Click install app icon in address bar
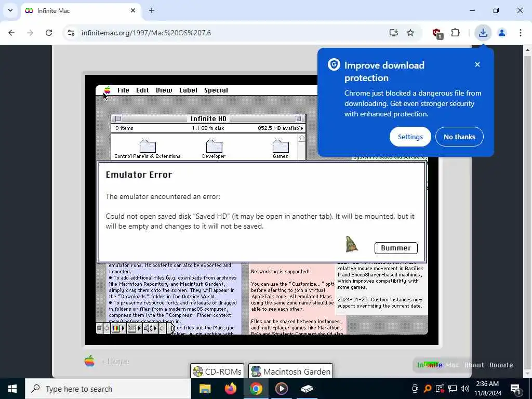This screenshot has width=532, height=399. 394,33
